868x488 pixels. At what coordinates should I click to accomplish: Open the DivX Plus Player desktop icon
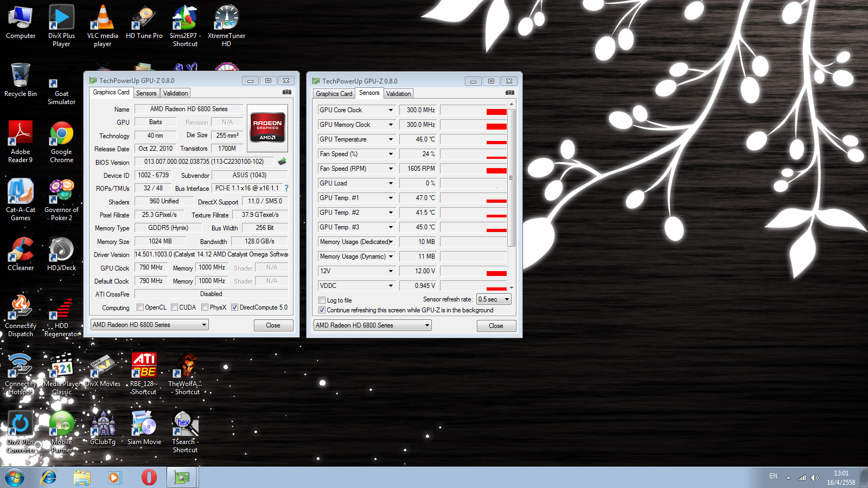pos(61,26)
